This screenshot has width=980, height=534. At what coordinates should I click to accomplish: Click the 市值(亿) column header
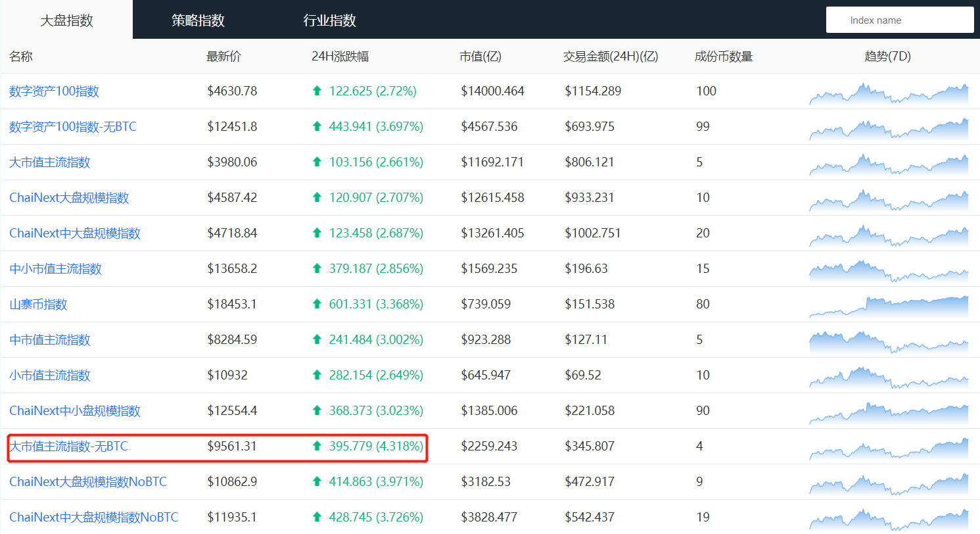[x=480, y=57]
